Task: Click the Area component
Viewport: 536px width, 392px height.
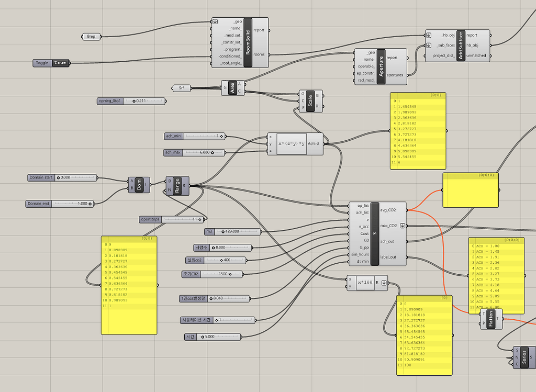Action: tap(232, 88)
